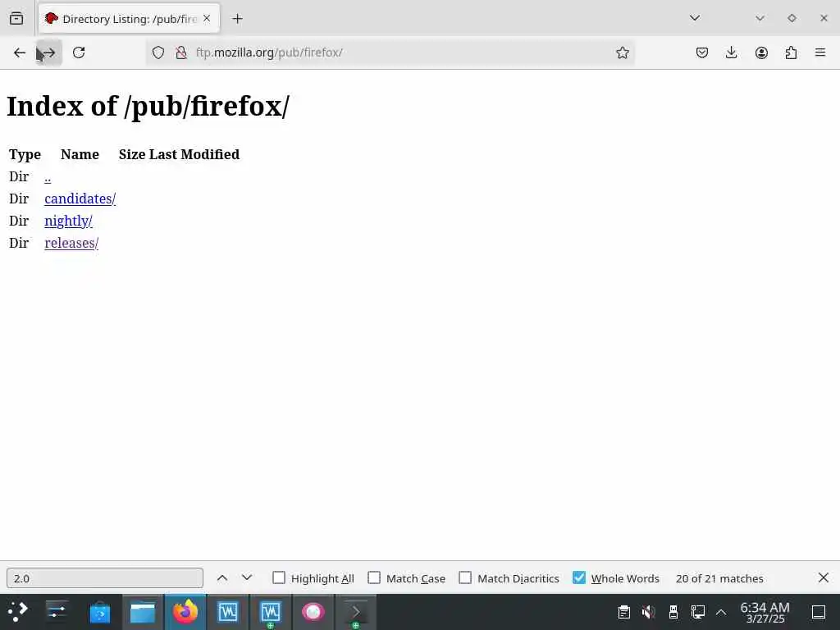
Task: Click the 'Name' column header
Action: coord(80,154)
